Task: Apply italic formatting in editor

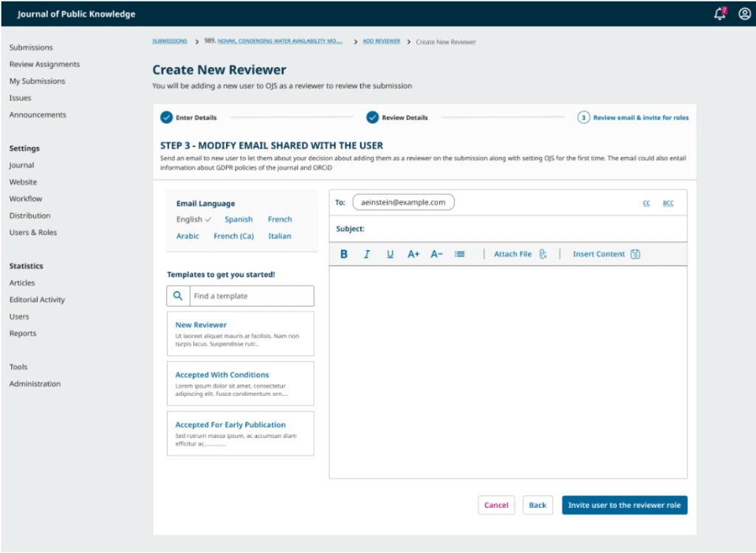Action: pos(366,254)
